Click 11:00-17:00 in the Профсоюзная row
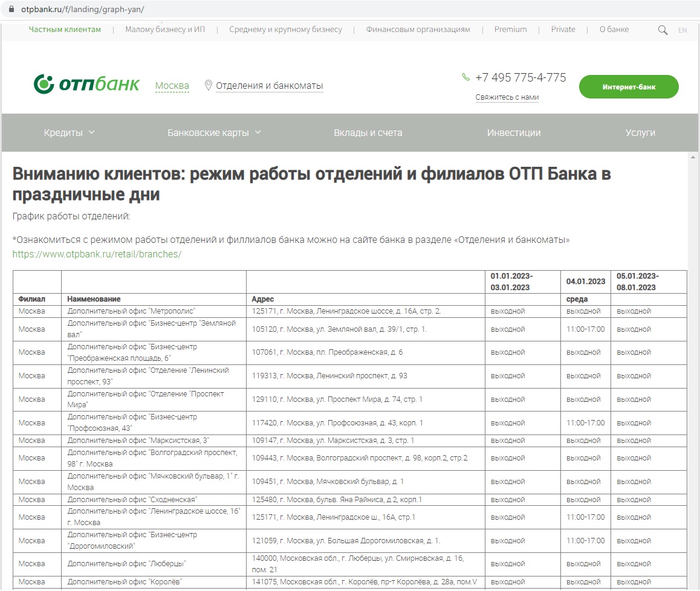Viewport: 700px width, 591px height. (x=585, y=423)
